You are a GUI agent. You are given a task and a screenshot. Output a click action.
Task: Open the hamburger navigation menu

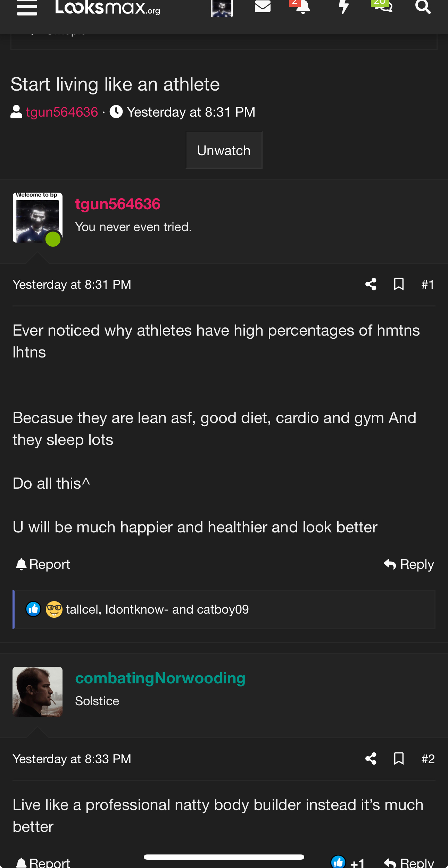[27, 8]
